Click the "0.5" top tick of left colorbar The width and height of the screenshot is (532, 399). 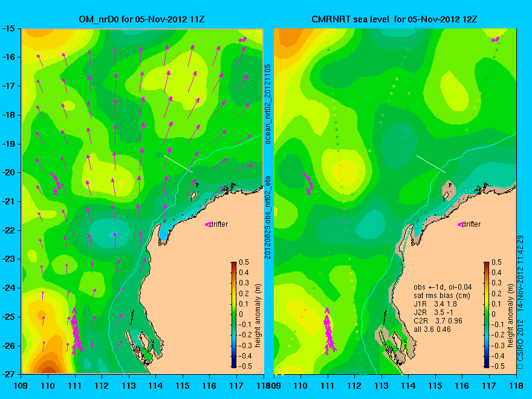244,262
